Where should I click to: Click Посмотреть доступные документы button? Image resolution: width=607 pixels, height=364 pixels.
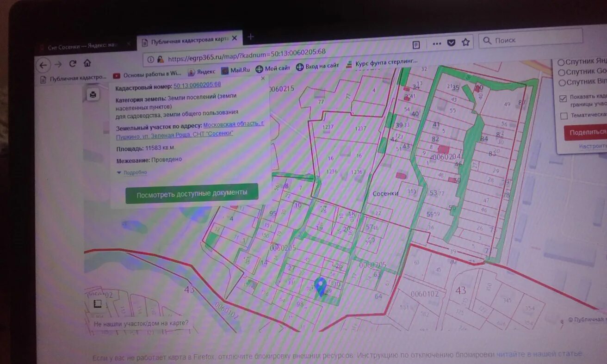192,193
